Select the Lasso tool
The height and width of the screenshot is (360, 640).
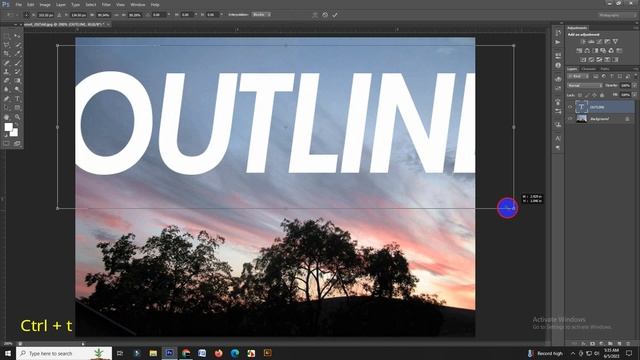[7, 45]
